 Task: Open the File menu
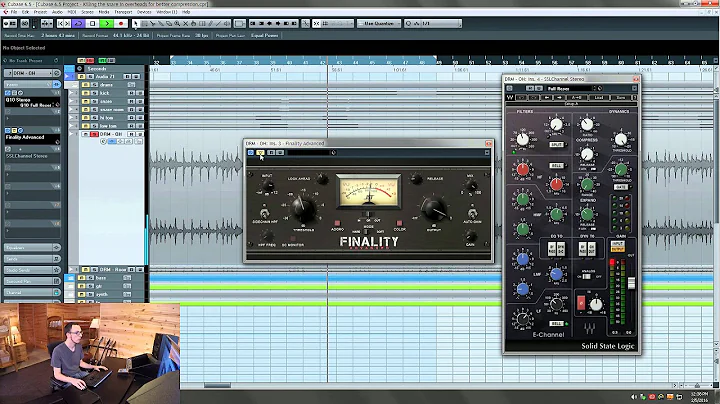point(14,12)
